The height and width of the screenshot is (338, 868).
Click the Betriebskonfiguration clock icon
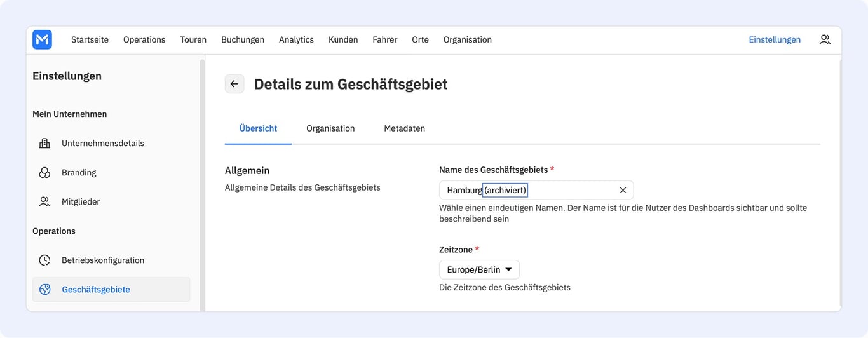(x=44, y=260)
